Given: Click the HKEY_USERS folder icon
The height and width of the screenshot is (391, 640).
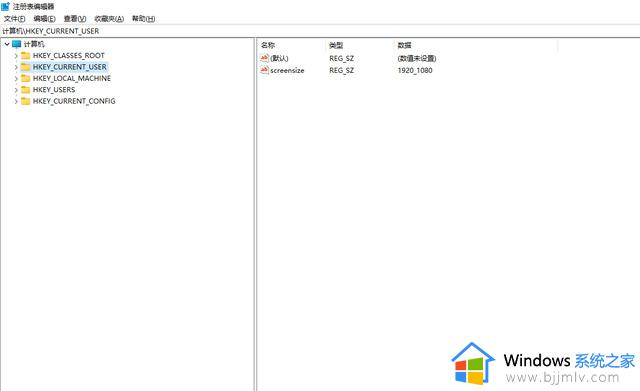Looking at the screenshot, I should click(26, 90).
